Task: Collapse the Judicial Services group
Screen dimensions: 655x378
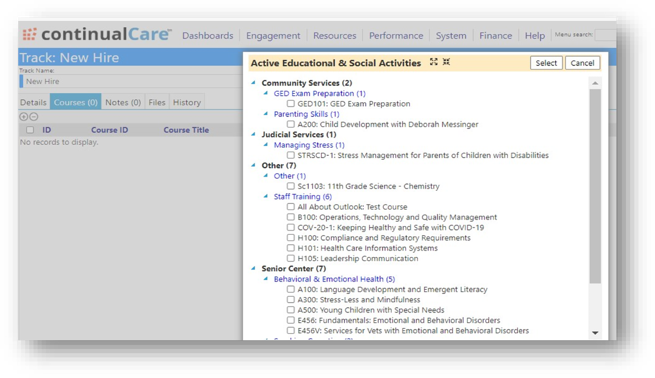Action: (253, 134)
